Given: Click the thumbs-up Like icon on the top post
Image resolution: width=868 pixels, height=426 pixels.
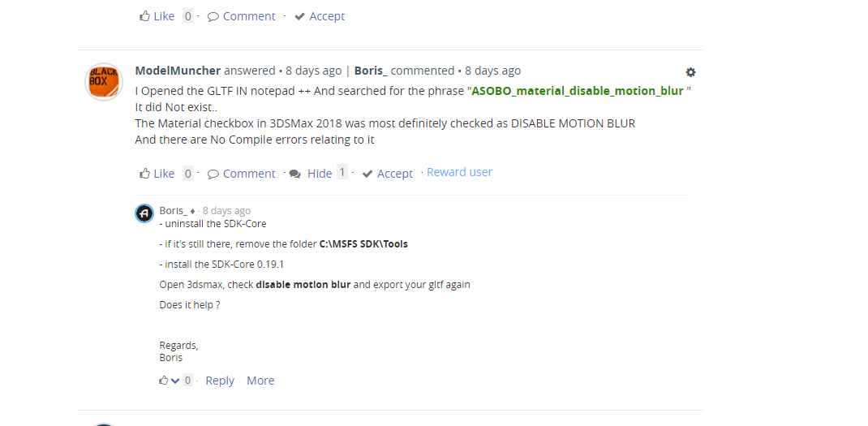Looking at the screenshot, I should tap(145, 16).
